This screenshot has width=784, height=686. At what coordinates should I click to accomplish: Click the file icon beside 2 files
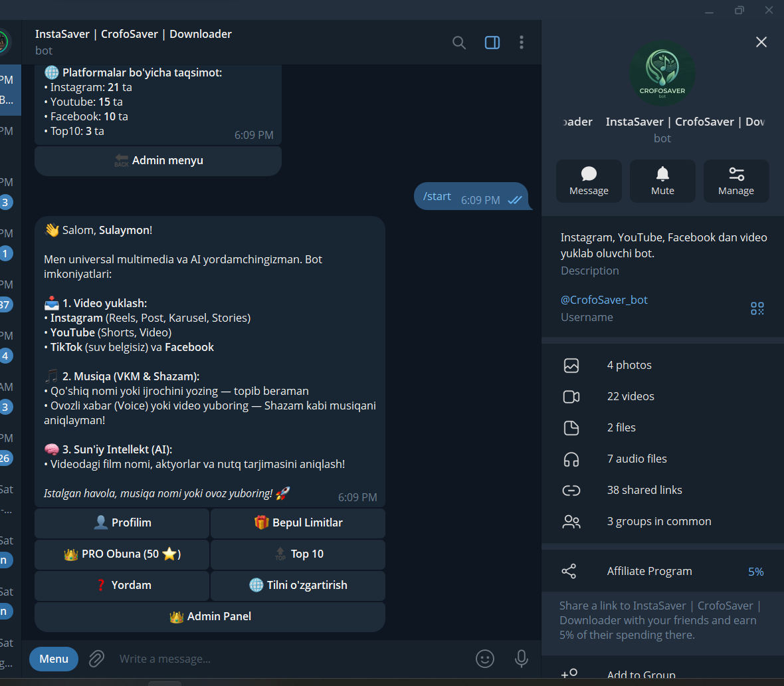571,428
